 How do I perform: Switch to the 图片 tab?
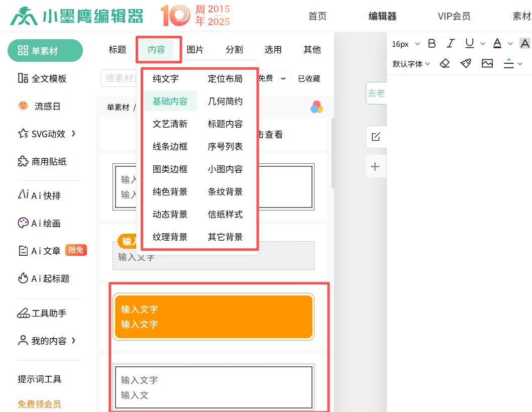click(x=195, y=49)
